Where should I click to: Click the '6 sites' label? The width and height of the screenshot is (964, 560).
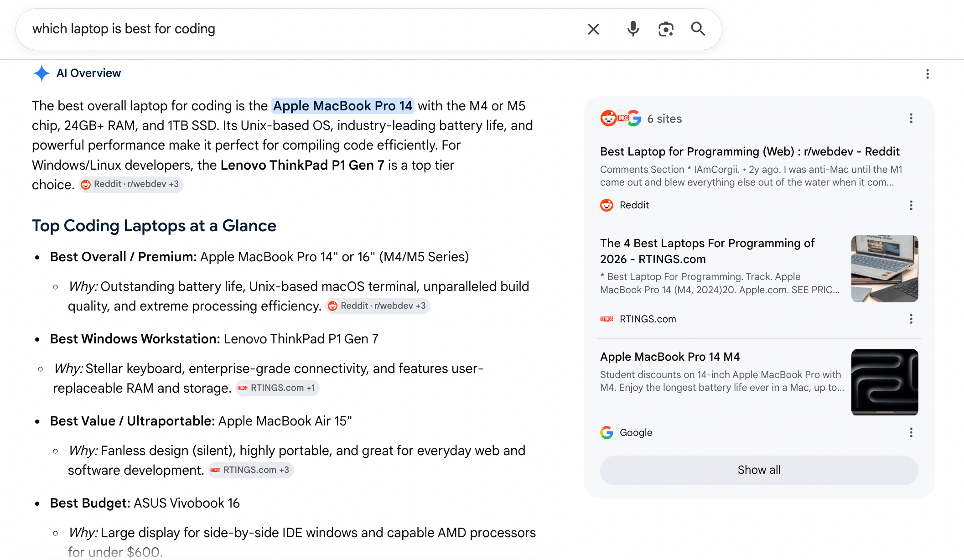664,119
